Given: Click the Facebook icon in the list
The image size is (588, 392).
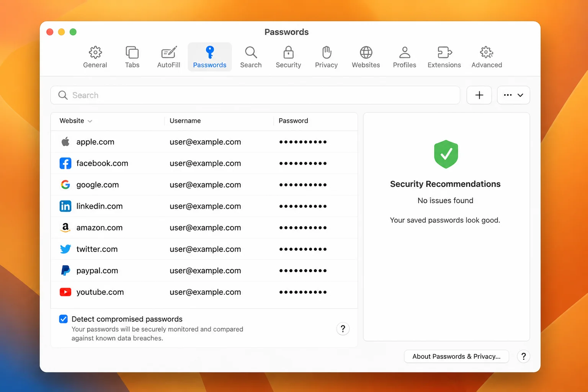Looking at the screenshot, I should (65, 163).
